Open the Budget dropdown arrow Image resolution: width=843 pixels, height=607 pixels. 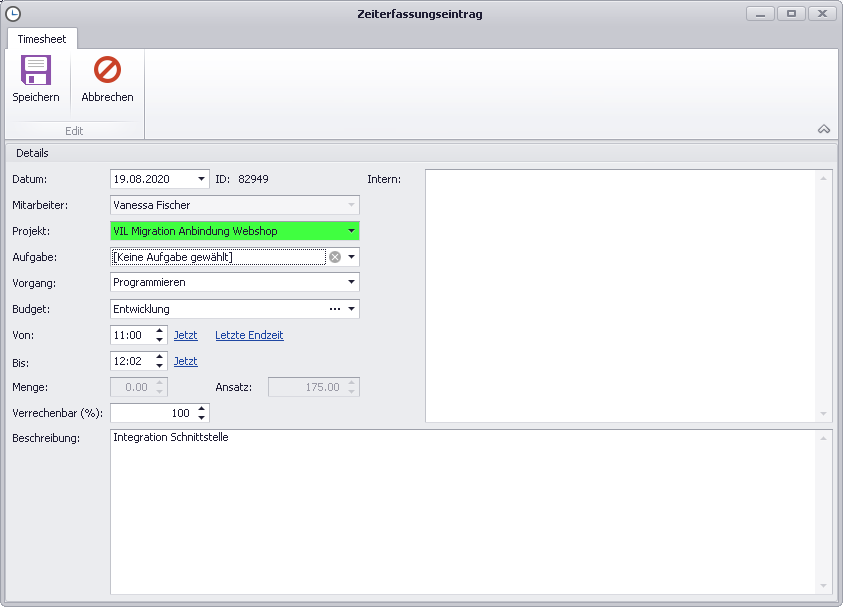point(351,309)
